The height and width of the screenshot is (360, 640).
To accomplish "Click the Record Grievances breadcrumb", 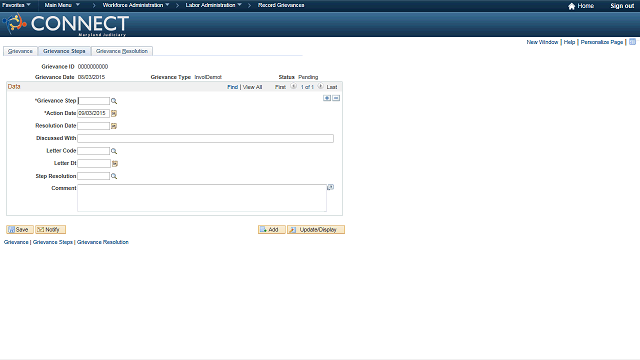I will pos(281,5).
